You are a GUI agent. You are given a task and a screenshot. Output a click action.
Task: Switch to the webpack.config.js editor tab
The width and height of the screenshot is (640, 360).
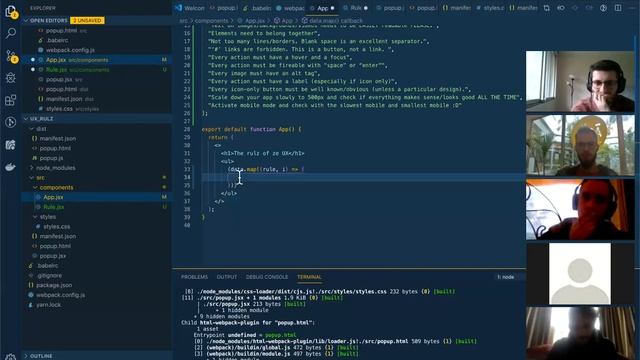tap(290, 8)
